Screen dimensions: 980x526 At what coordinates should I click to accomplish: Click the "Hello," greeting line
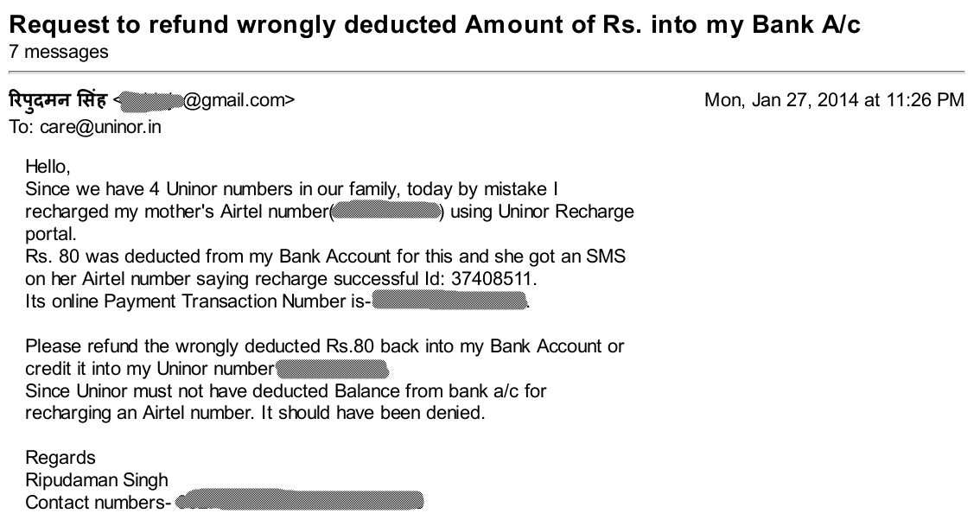click(x=48, y=167)
